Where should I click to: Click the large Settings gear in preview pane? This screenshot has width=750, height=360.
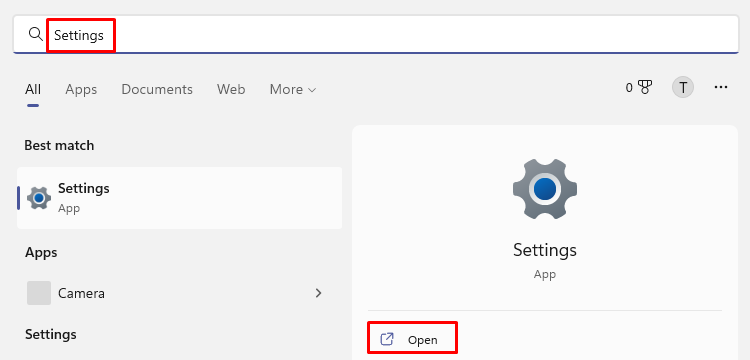(545, 190)
